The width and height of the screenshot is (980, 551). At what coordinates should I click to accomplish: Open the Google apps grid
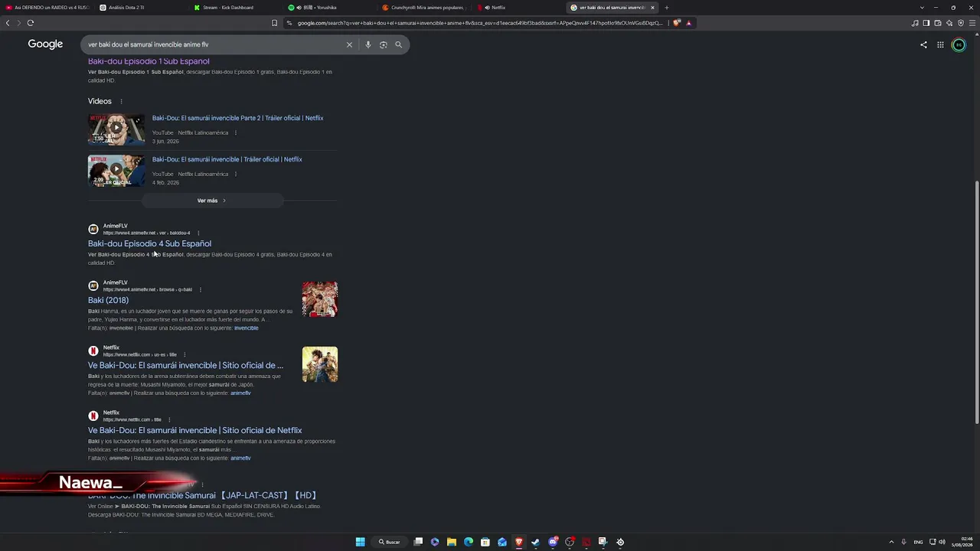tap(940, 44)
